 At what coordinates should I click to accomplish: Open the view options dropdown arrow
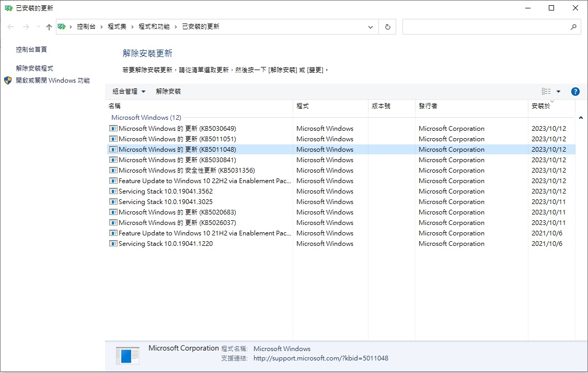coord(558,92)
